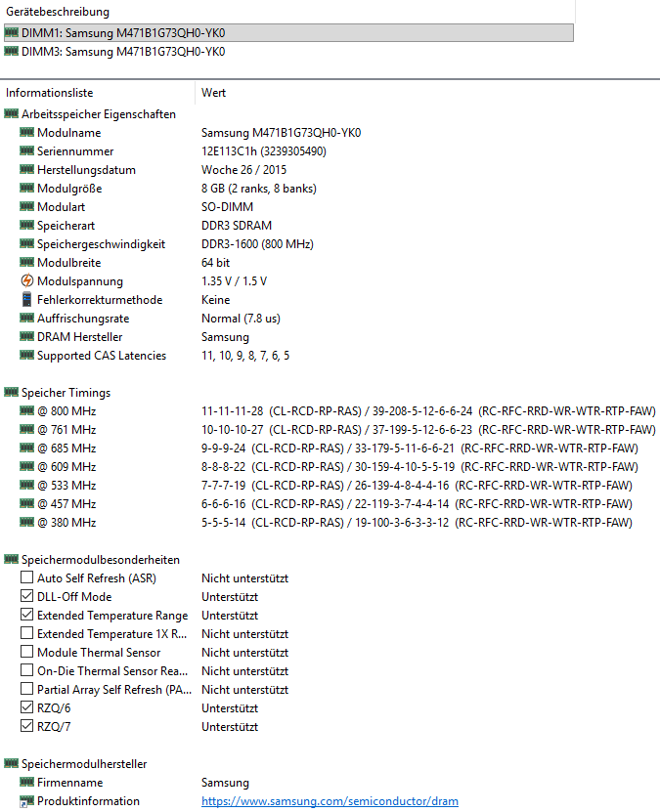Image resolution: width=660 pixels, height=812 pixels.
Task: Select the value SO-DIMM
Action: (x=227, y=206)
